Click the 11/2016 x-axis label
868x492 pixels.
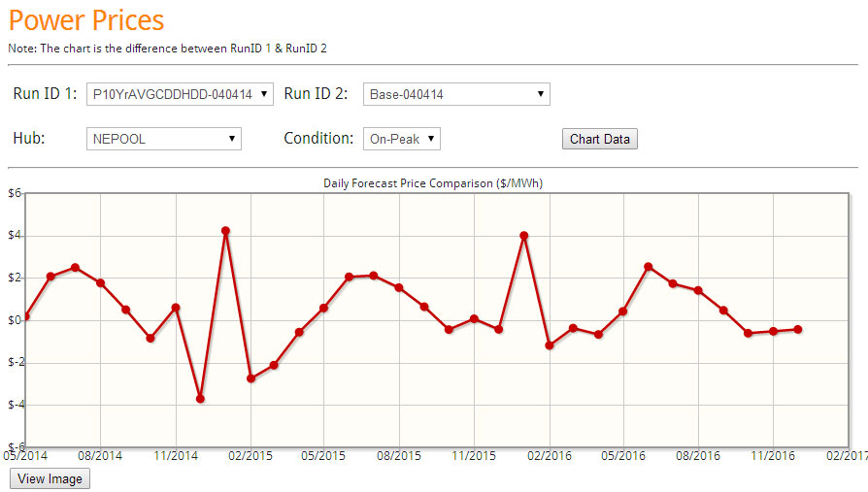point(773,456)
